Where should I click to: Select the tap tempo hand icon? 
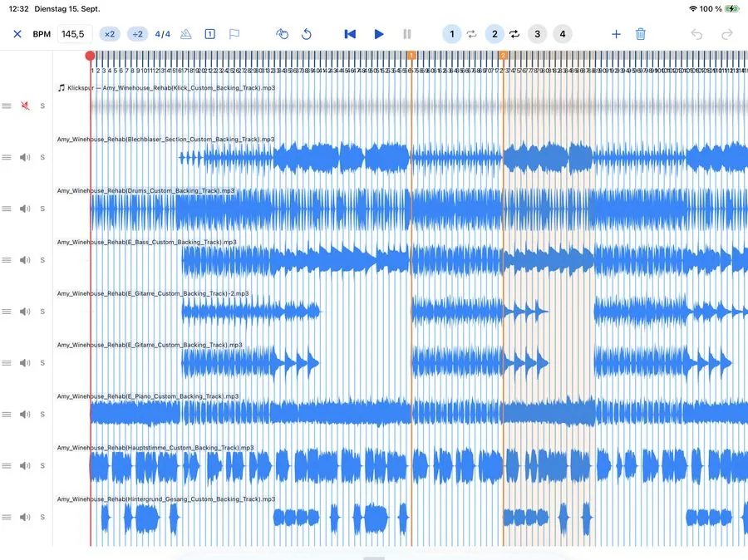pos(282,34)
